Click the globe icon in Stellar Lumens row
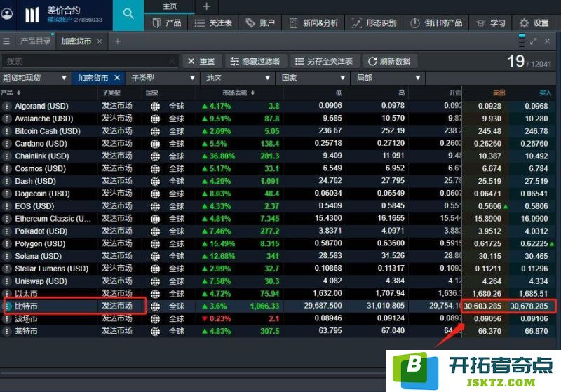 click(155, 269)
